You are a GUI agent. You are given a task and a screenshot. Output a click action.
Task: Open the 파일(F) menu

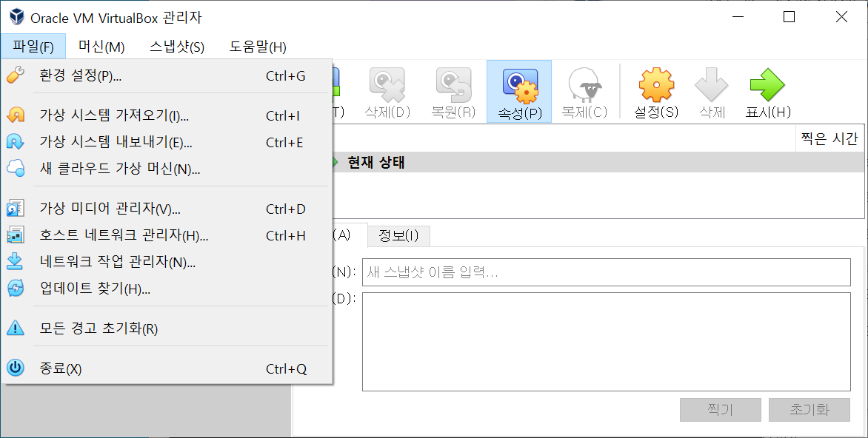coord(33,47)
